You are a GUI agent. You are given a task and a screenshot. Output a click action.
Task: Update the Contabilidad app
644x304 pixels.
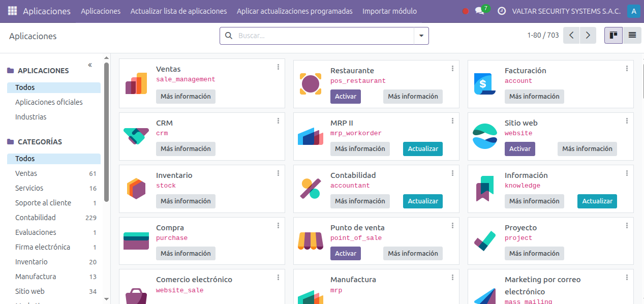(x=423, y=201)
